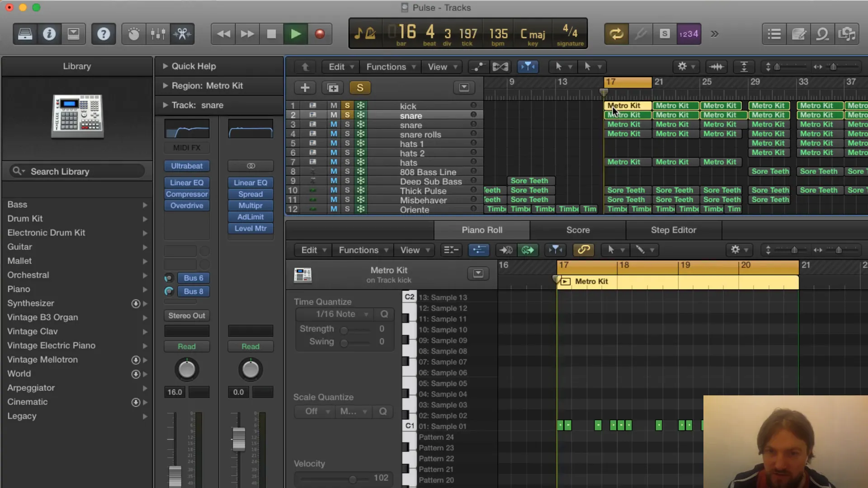This screenshot has height=488, width=868.
Task: Click the Piano Roll tab
Action: (481, 230)
